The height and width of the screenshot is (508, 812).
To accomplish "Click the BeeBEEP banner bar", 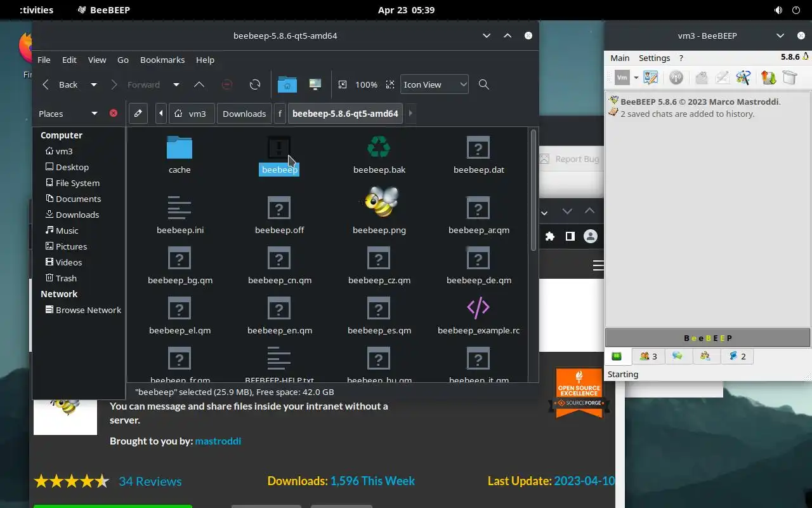I will [708, 338].
